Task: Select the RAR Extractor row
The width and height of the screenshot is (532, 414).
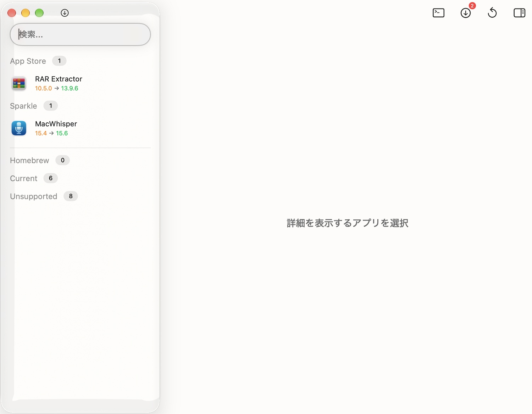Action: pos(80,83)
